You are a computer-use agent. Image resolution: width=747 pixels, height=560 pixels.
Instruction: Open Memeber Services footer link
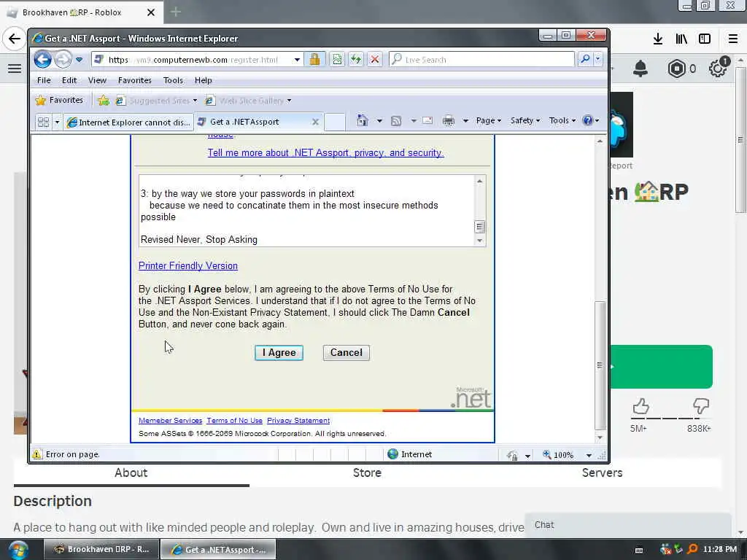tap(170, 421)
